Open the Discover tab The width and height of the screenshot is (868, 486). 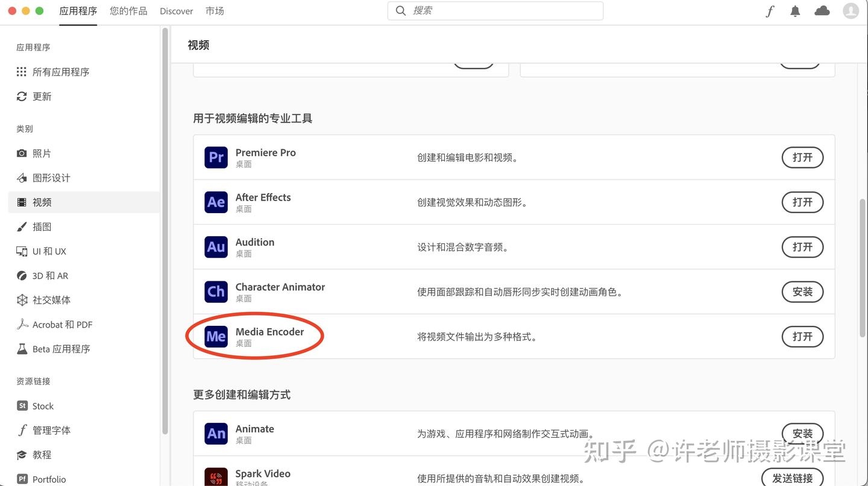coord(176,11)
